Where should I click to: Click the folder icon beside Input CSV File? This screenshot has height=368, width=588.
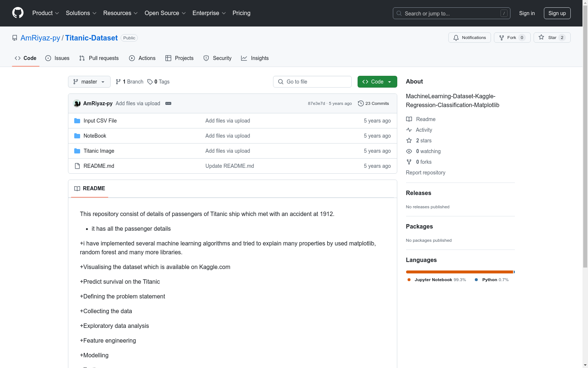77,121
